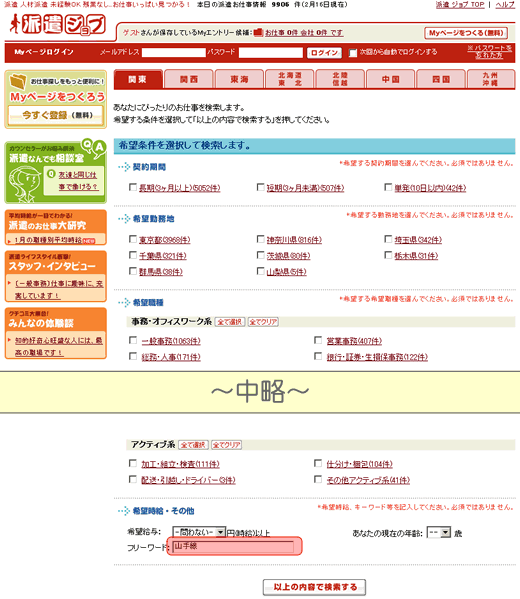Click the 派遣ジョブ site logo
520x599 pixels.
pyautogui.click(x=57, y=24)
